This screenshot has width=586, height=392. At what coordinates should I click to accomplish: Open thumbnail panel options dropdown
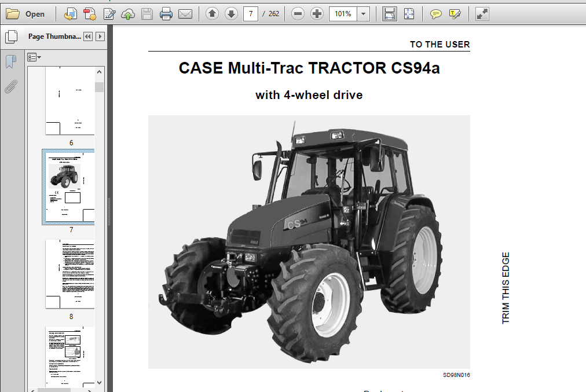coord(34,57)
